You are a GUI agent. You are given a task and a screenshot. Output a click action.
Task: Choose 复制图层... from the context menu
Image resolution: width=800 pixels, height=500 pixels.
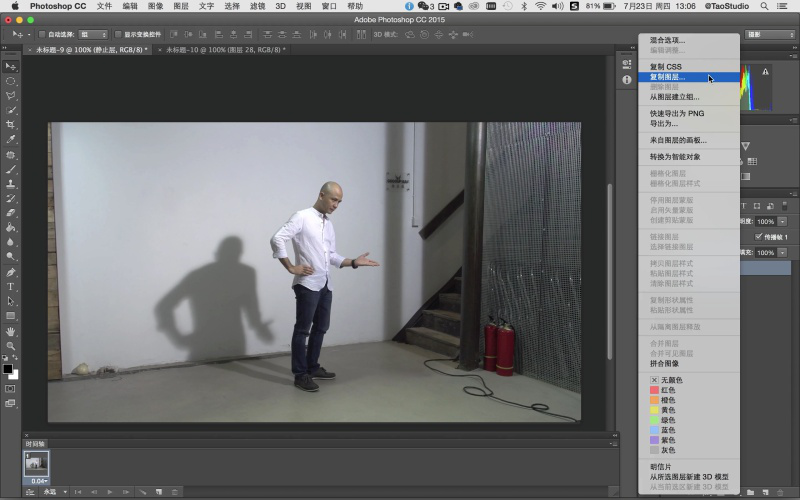667,76
